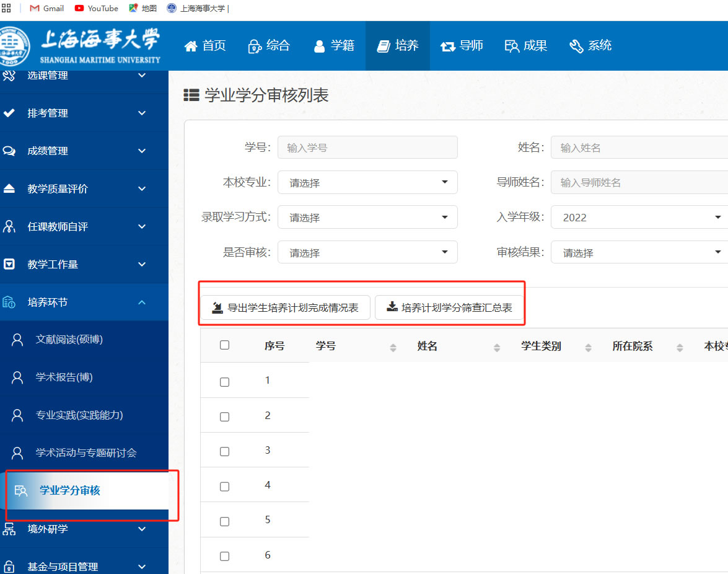Sort table by 学号 column arrows
The height and width of the screenshot is (574, 728).
(393, 347)
